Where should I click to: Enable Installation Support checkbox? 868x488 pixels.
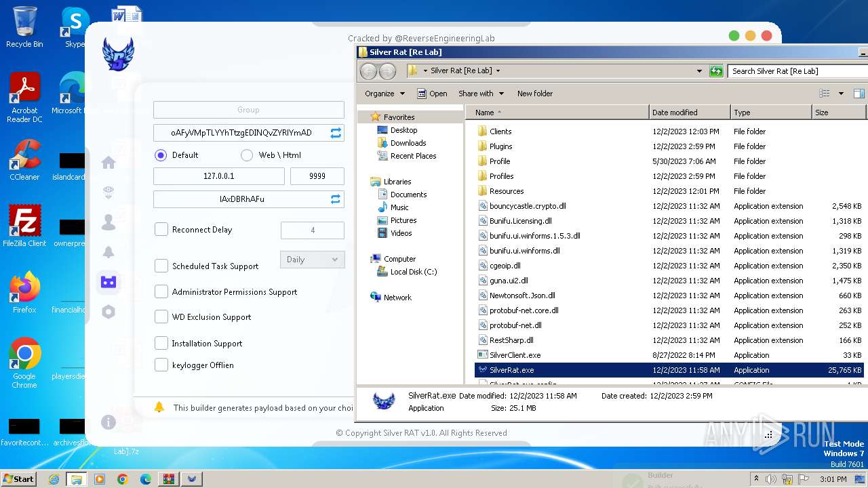click(x=161, y=343)
